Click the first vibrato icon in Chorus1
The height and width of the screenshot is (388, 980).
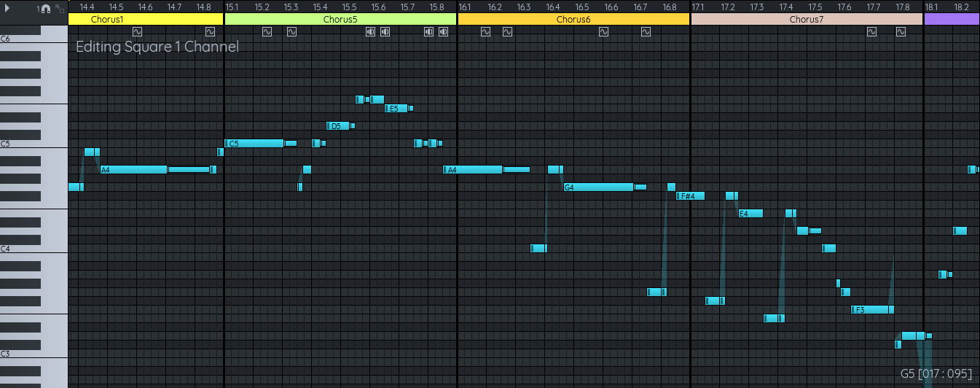(138, 31)
